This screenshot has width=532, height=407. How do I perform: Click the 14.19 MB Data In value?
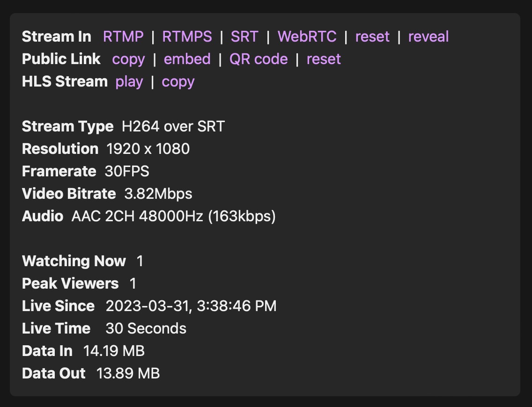pyautogui.click(x=114, y=351)
